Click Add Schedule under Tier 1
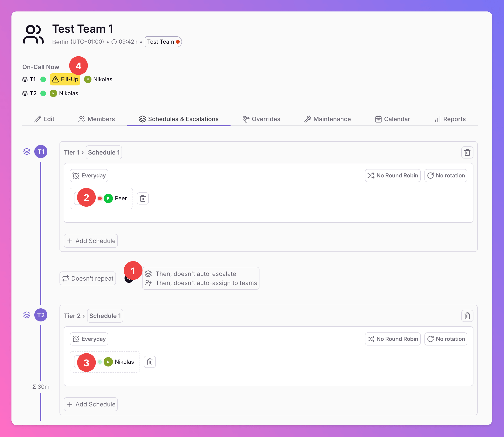 pyautogui.click(x=91, y=241)
